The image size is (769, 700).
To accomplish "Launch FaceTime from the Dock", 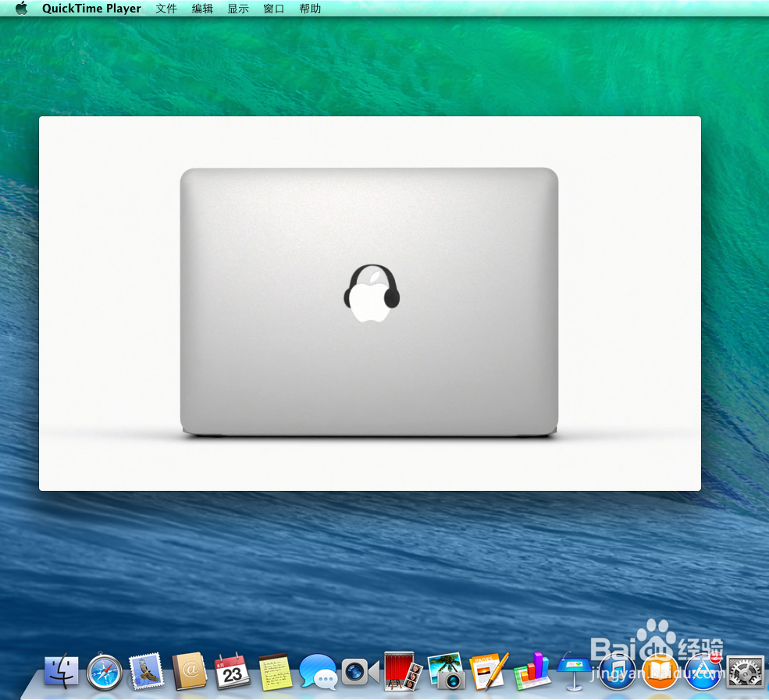I will tap(361, 672).
